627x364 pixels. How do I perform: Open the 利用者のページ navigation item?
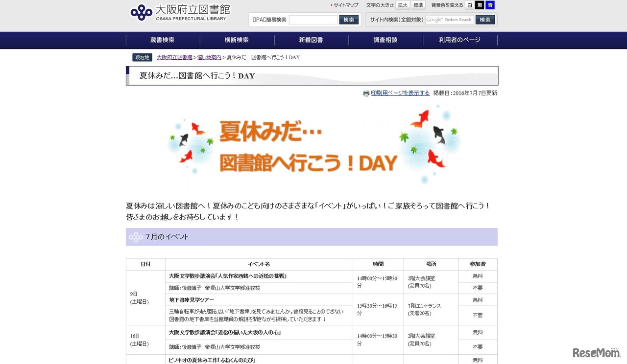pyautogui.click(x=459, y=40)
